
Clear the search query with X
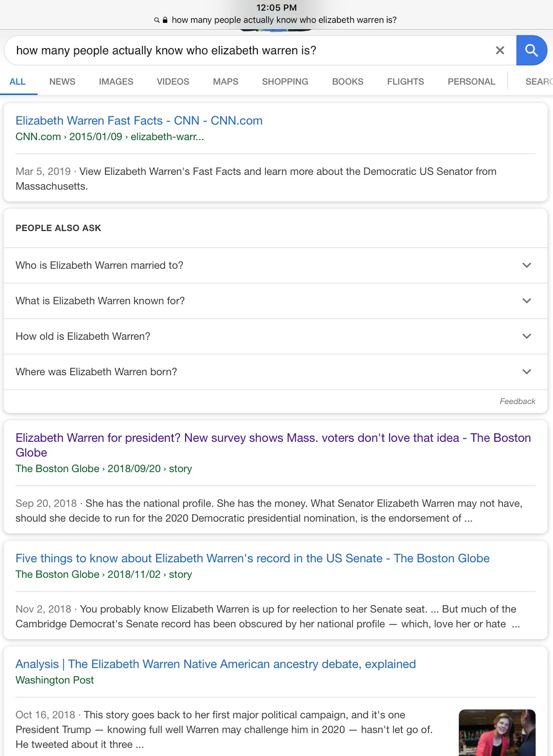[500, 50]
